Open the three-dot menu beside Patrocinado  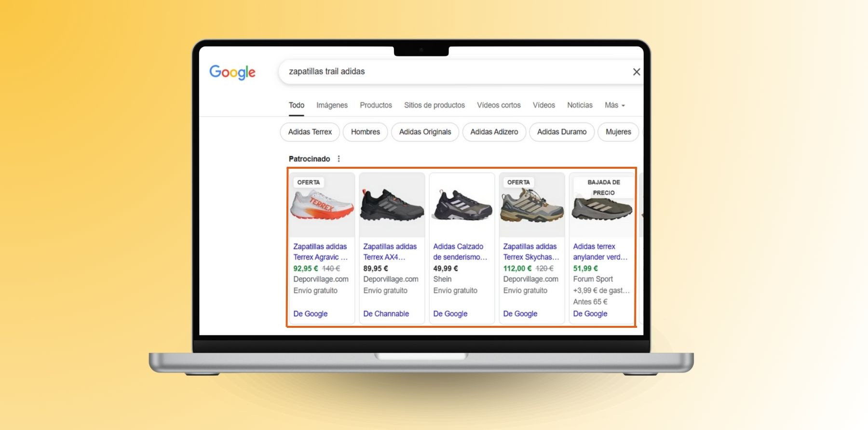[x=339, y=159]
